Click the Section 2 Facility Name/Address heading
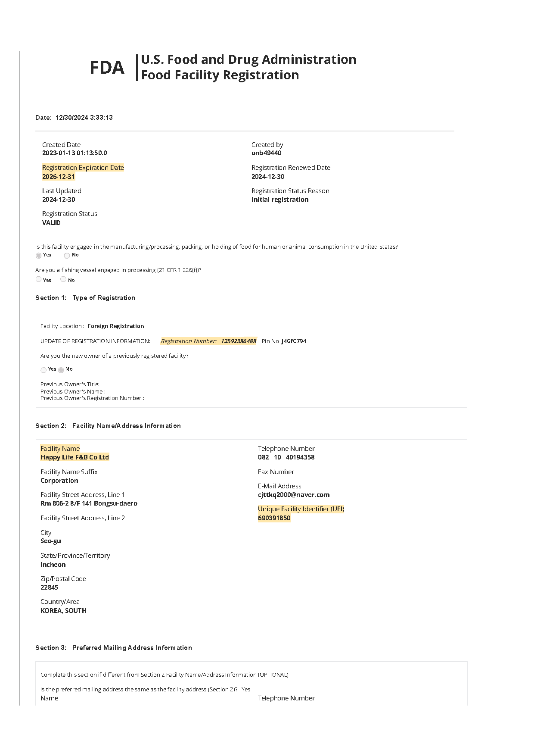 [108, 426]
